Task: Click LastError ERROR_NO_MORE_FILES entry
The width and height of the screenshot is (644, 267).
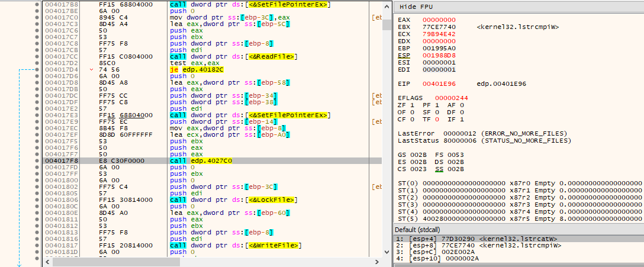Action: coord(482,134)
